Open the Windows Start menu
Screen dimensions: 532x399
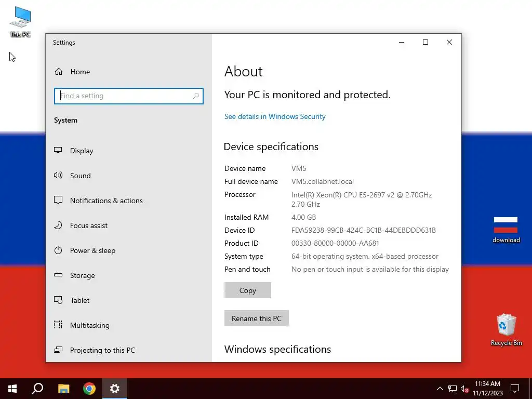(12, 389)
